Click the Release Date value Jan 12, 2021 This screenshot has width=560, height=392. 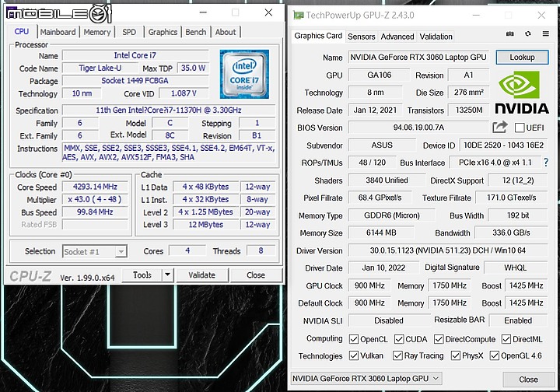(375, 110)
